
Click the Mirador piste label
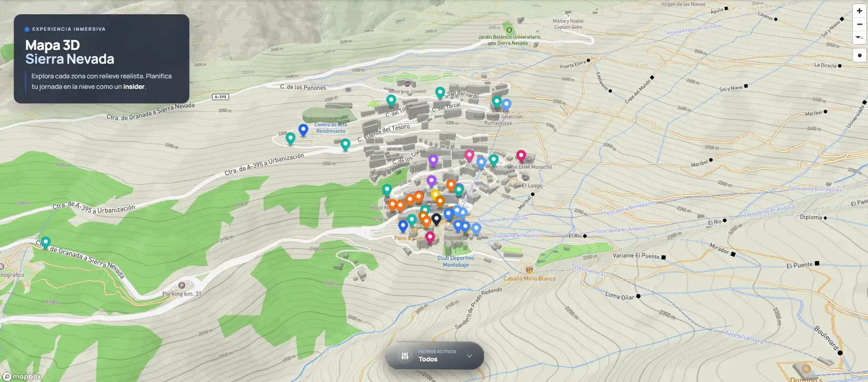point(719,249)
